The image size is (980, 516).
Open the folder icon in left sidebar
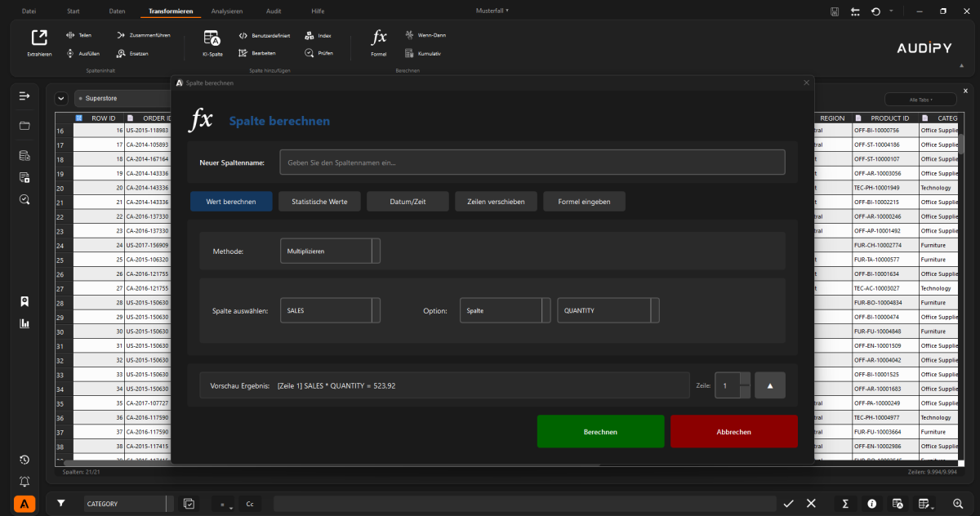(24, 126)
